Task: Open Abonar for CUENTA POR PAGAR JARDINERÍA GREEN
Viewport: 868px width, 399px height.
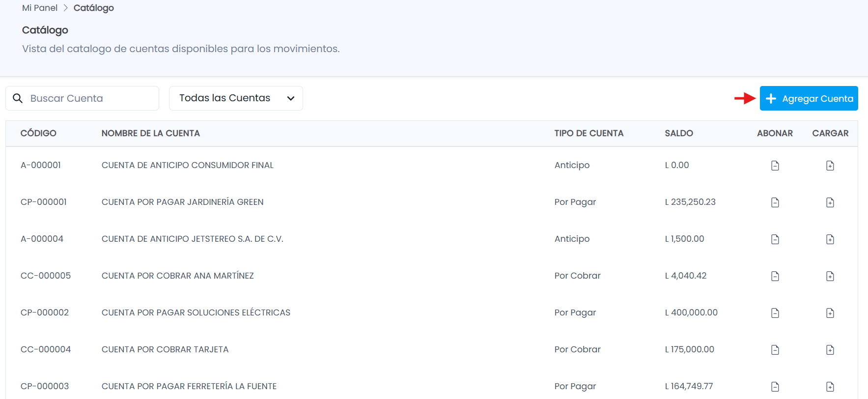Action: (x=775, y=202)
